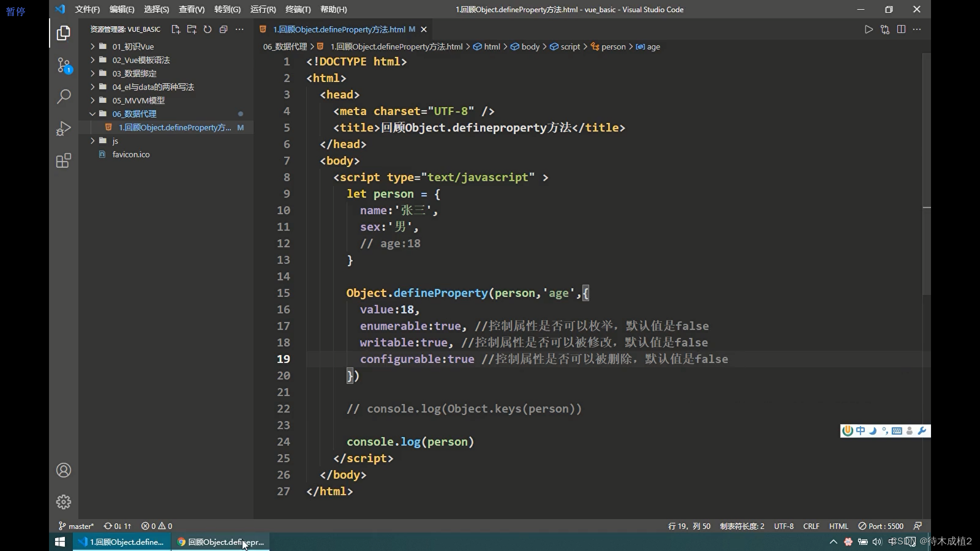Open Windows Start menu
This screenshot has width=980, height=551.
[60, 542]
